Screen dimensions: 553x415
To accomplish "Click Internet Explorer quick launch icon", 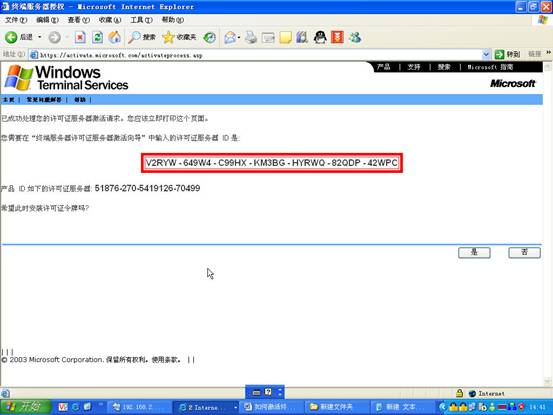I will [75, 407].
